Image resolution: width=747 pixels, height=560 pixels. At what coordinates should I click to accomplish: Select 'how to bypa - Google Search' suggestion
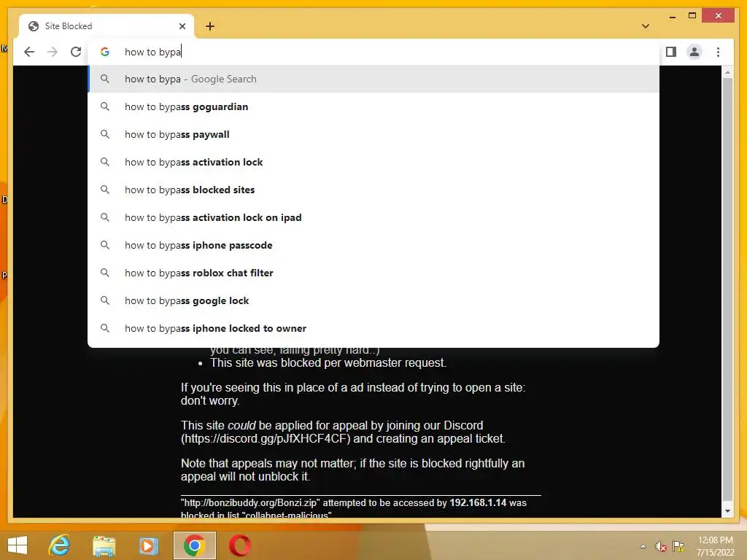[x=373, y=79]
